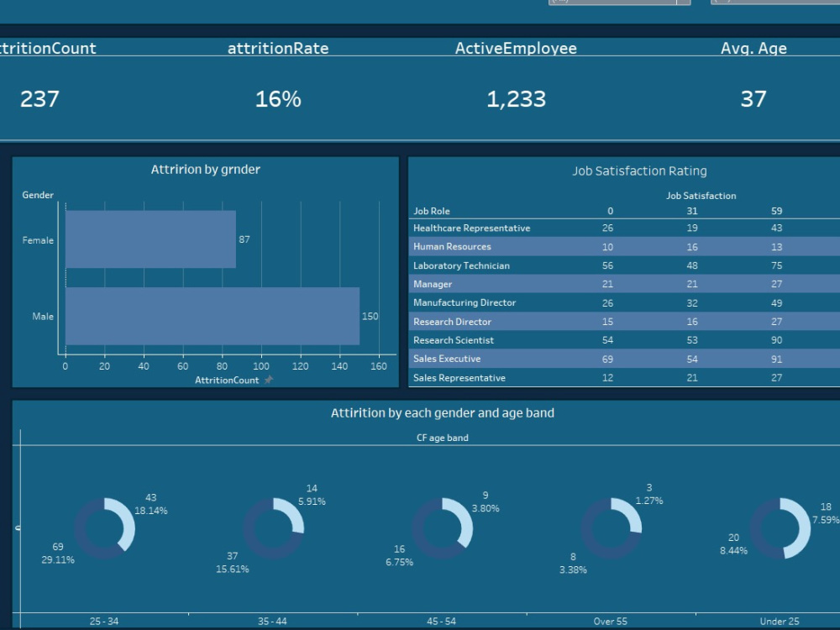Click the Avg. Age 37 KPI card
The height and width of the screenshot is (630, 840).
[754, 99]
